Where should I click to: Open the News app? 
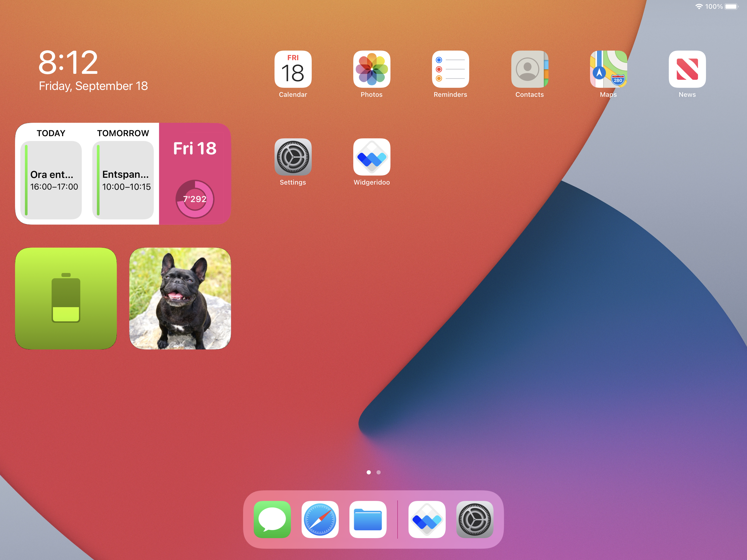(x=687, y=69)
